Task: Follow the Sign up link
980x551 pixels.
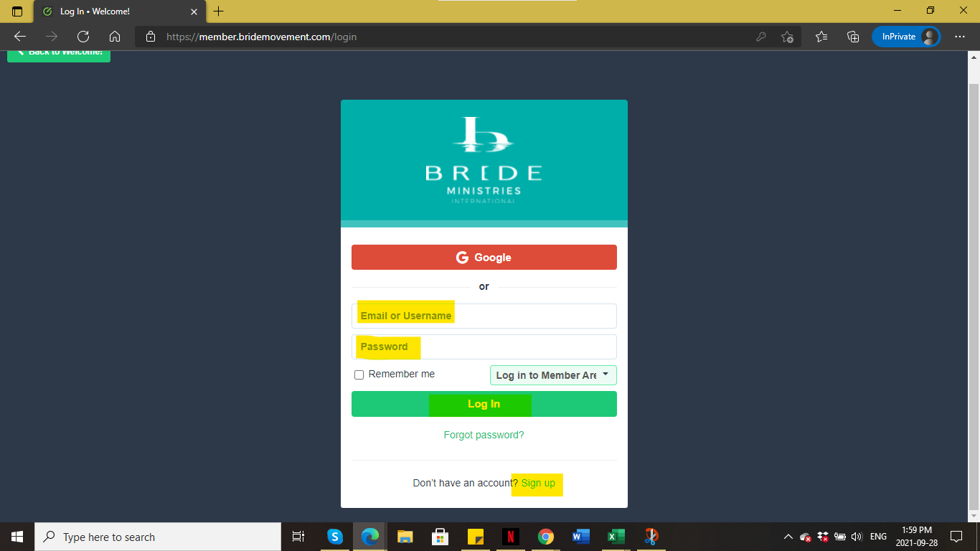Action: tap(538, 483)
